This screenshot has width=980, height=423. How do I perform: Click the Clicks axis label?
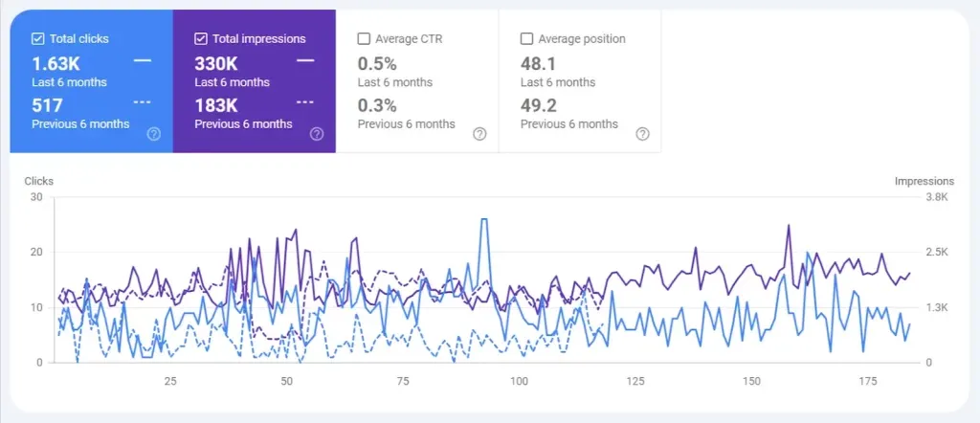coord(39,180)
